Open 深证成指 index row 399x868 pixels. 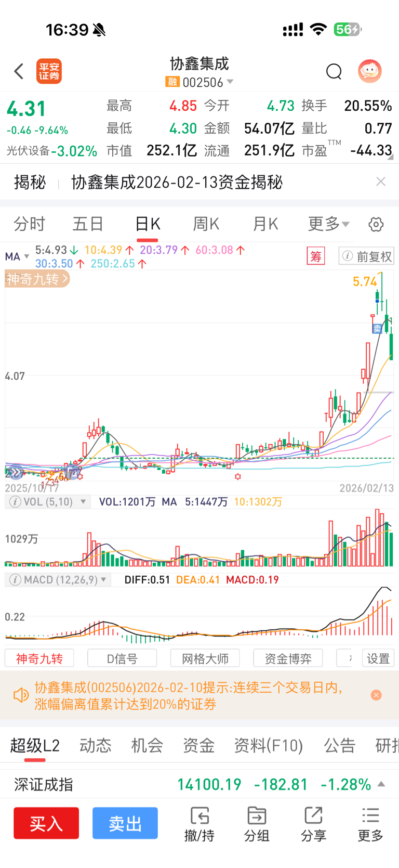[199, 784]
